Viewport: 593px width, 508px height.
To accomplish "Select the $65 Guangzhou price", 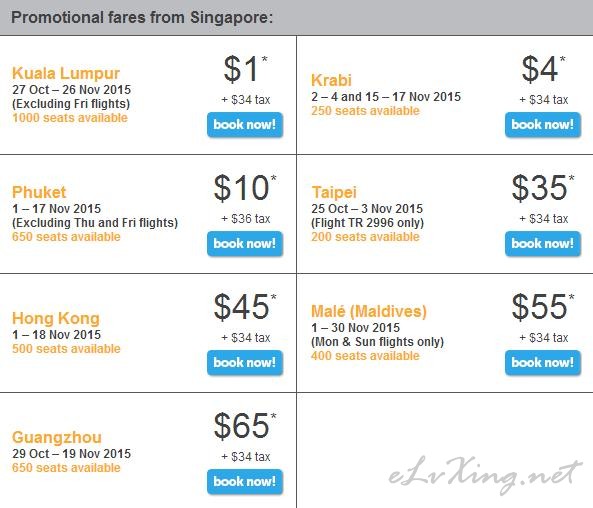I will click(245, 426).
